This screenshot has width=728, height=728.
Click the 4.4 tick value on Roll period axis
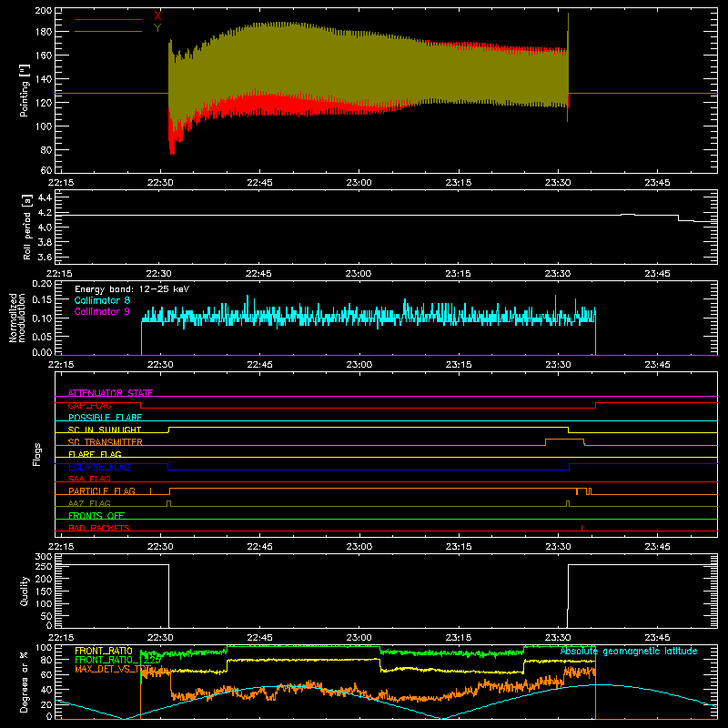pyautogui.click(x=45, y=197)
